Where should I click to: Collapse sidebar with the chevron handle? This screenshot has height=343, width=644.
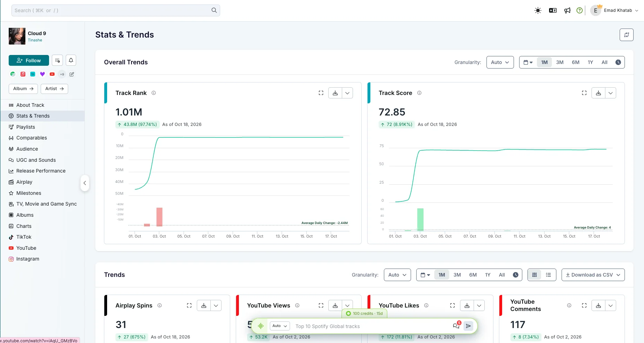click(x=84, y=183)
